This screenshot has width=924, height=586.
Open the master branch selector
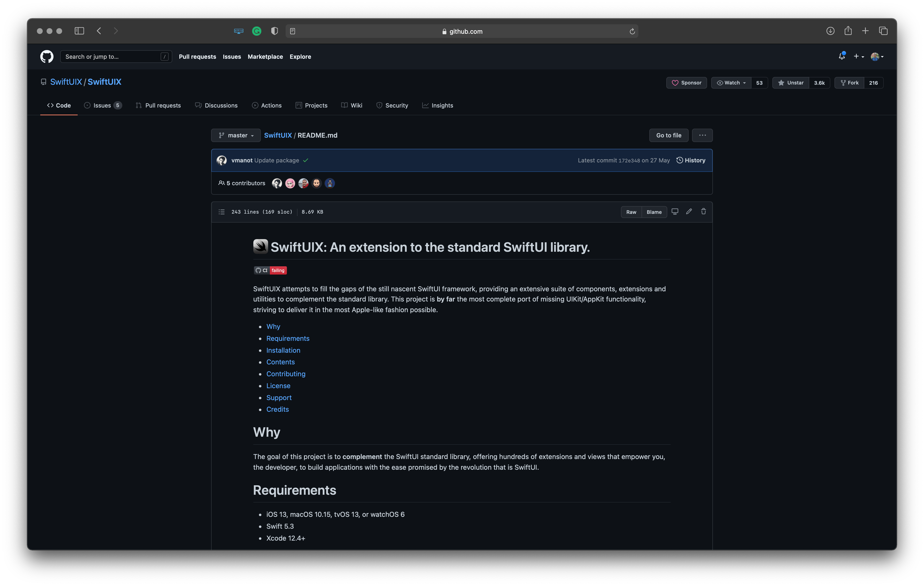[x=236, y=135]
